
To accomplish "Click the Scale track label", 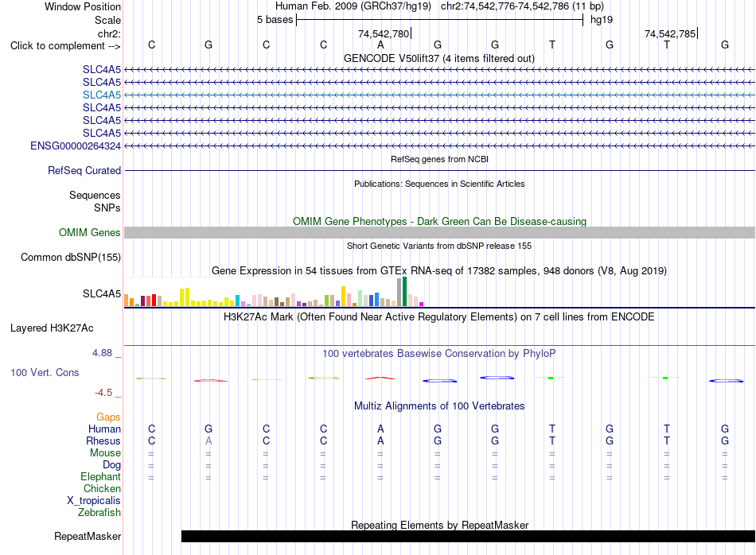I will 107,20.
